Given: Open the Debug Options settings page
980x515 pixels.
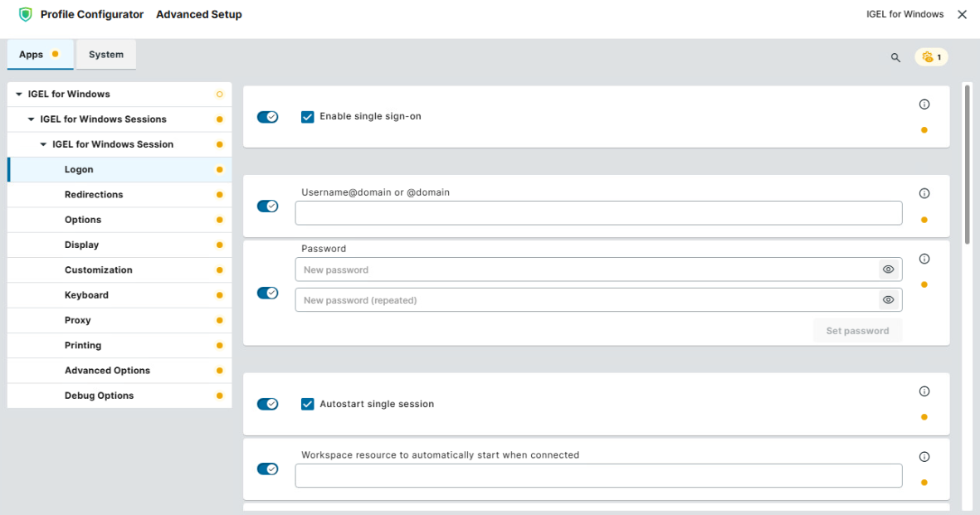Looking at the screenshot, I should point(98,396).
